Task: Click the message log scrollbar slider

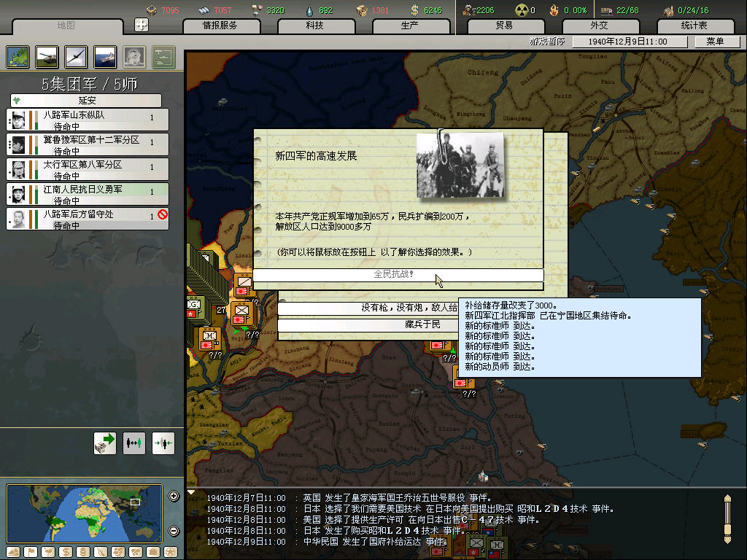Action: [727, 519]
